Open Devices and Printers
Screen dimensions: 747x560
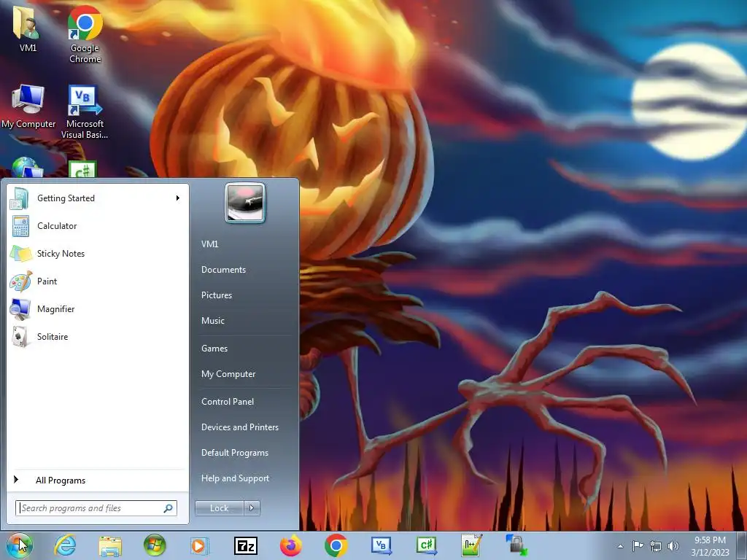240,427
